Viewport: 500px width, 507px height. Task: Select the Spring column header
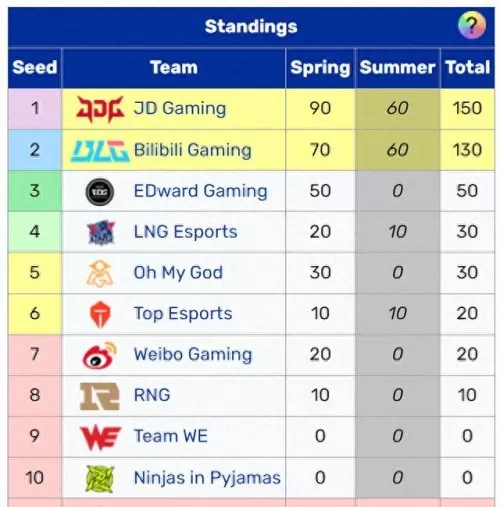pyautogui.click(x=320, y=68)
